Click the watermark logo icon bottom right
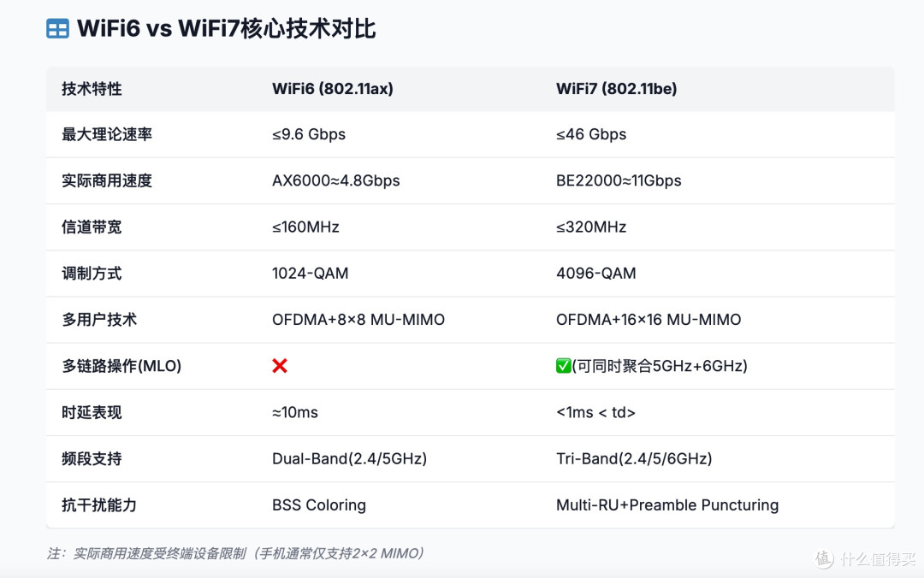924x578 pixels. click(x=824, y=558)
